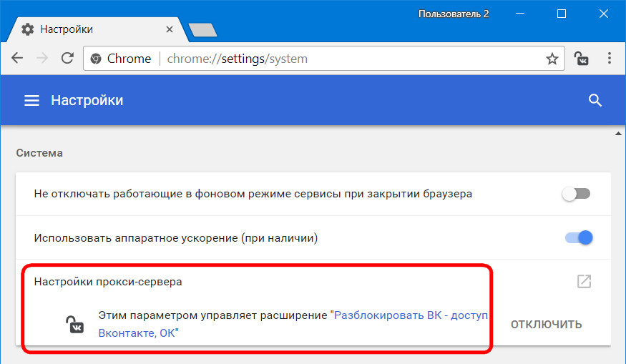Click the unlock VK icon in proxy row
This screenshot has height=364, width=626.
pyautogui.click(x=74, y=324)
